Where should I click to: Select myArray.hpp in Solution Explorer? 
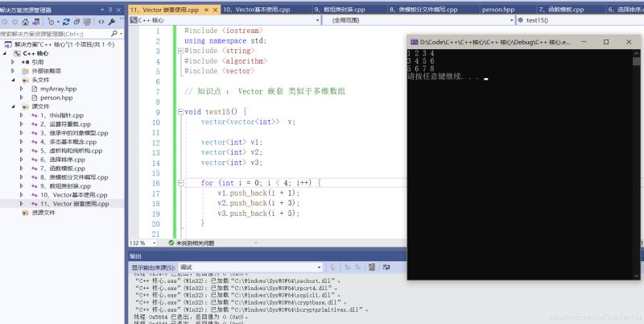click(58, 89)
